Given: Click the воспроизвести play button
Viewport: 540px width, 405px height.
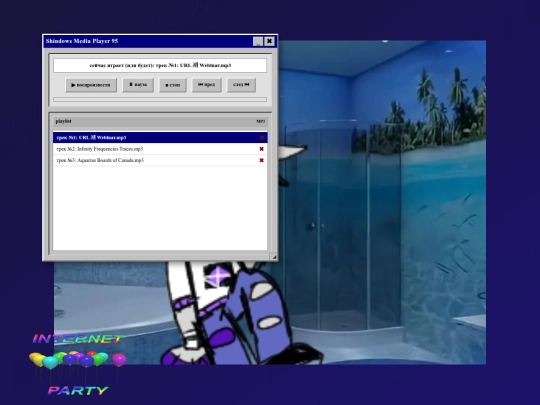Looking at the screenshot, I should tap(91, 85).
